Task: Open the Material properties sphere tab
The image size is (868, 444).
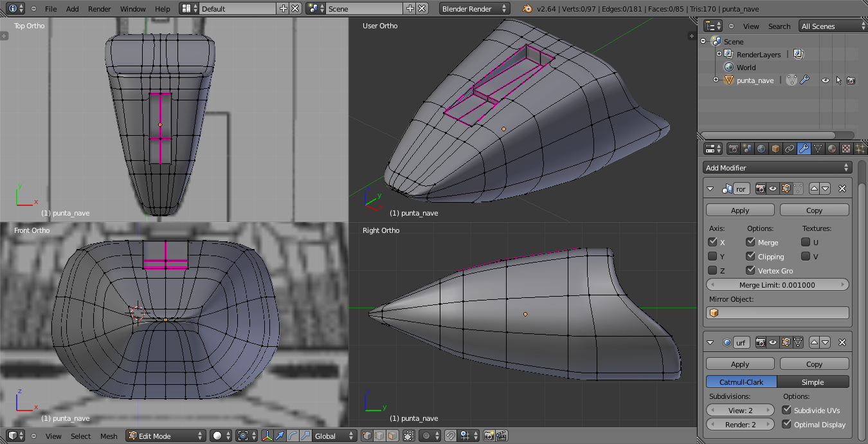Action: 832,149
